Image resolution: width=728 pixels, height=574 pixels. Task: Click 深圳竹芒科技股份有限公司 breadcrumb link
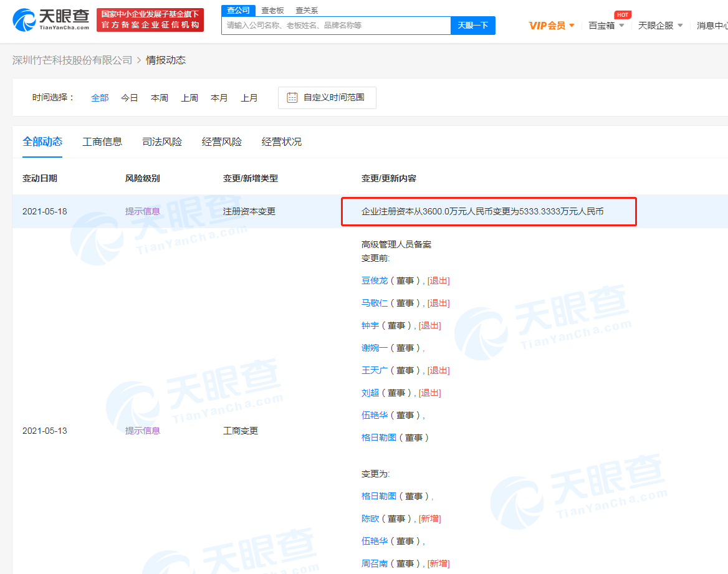coord(72,60)
